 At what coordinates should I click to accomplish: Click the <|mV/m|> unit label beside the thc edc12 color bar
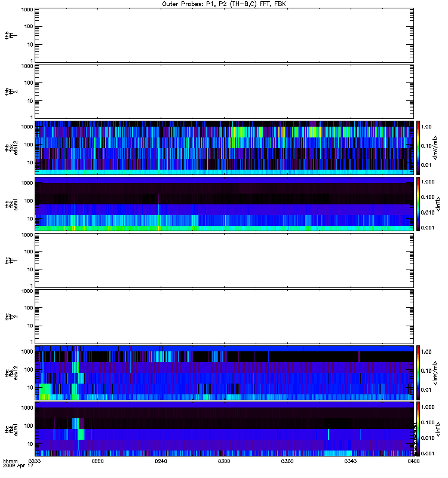[x=435, y=373]
